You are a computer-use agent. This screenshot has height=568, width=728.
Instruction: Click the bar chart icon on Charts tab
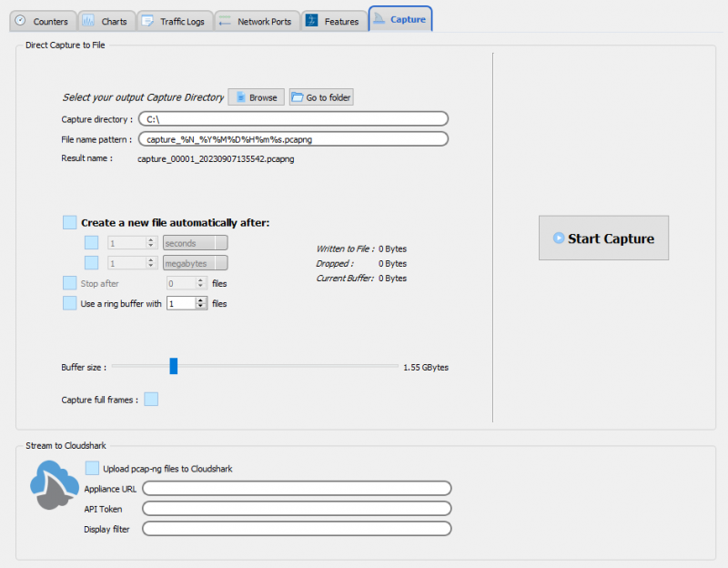click(x=88, y=21)
